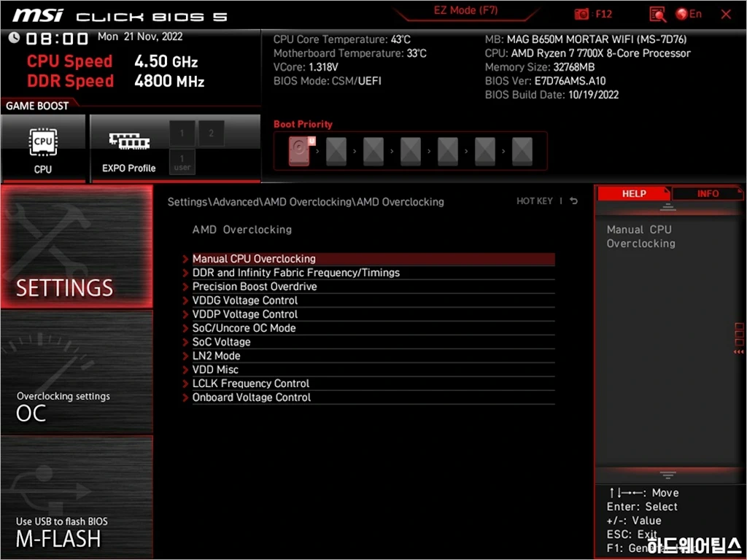Click the arrow beside VDD Misc
Viewport: 747px width, 560px height.
click(x=186, y=369)
